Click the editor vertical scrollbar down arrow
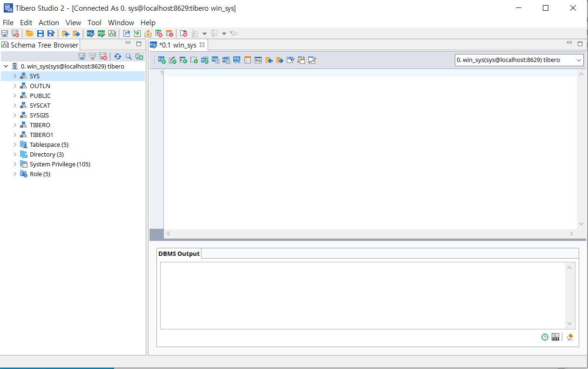Viewport: 588px width, 369px height. [581, 224]
